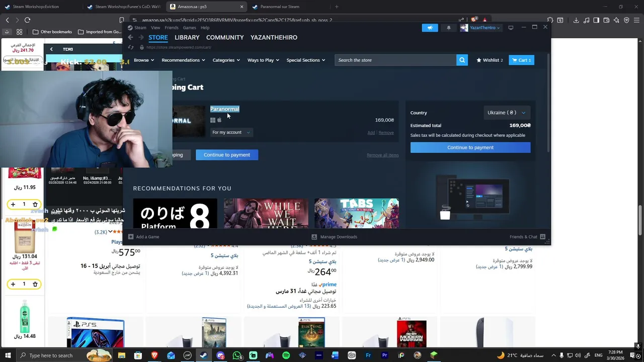
Task: Open the Steam menu in menu bar
Action: point(140,28)
